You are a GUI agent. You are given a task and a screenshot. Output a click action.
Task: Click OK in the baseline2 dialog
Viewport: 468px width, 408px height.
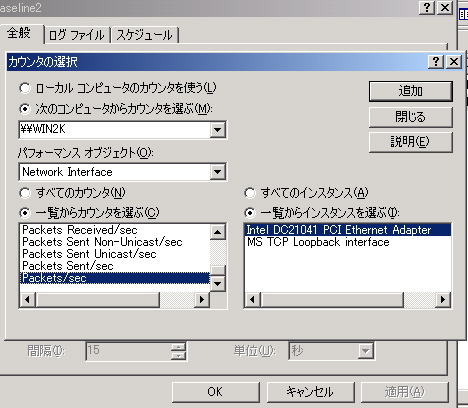click(x=215, y=392)
